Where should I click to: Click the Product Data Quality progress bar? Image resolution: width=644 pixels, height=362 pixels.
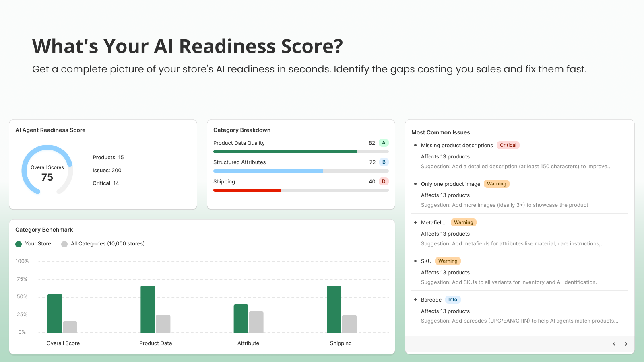point(301,152)
